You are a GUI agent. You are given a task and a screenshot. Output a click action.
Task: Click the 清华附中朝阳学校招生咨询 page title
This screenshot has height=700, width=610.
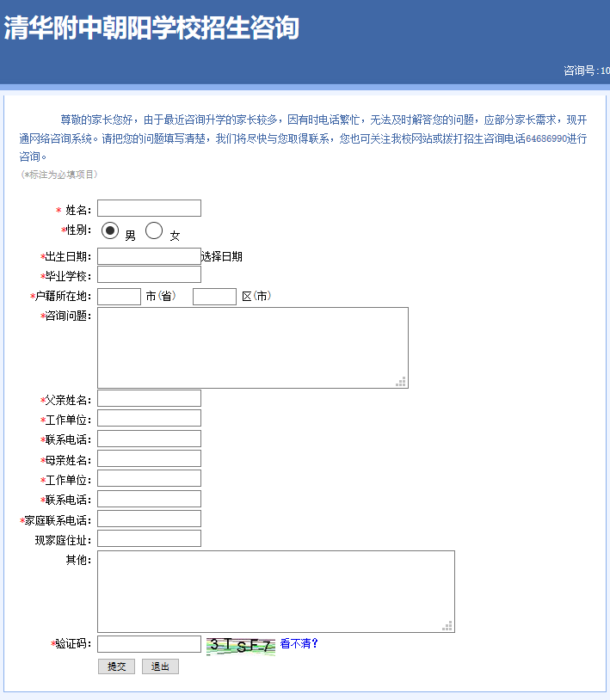coord(151,28)
